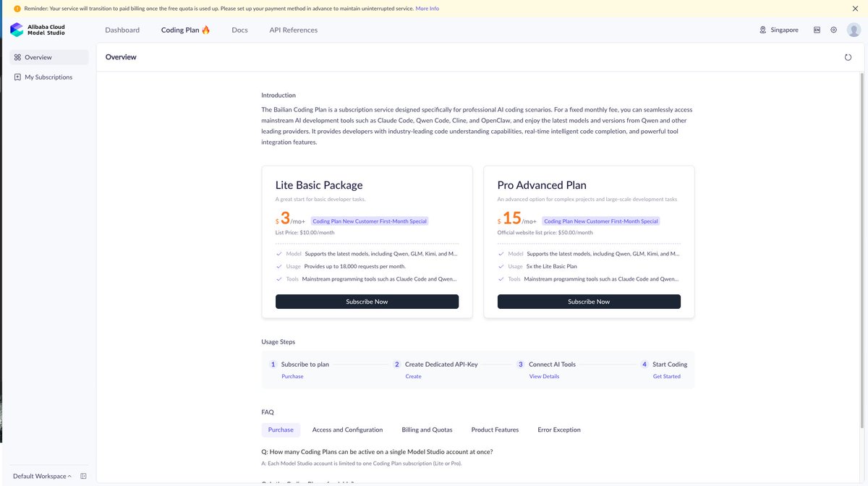Viewport: 868px width, 486px height.
Task: Click 'List Price: $10.00/month' text
Action: pos(305,233)
